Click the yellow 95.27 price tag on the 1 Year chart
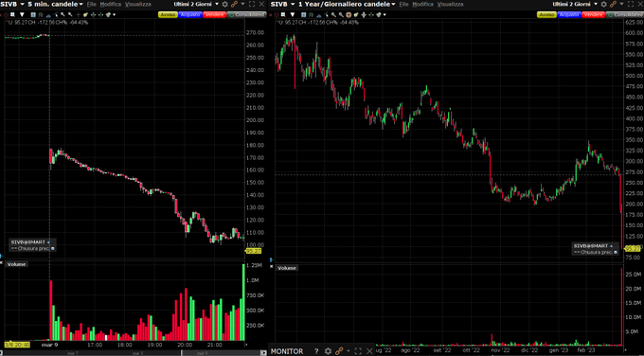This screenshot has width=644, height=356. (x=632, y=248)
